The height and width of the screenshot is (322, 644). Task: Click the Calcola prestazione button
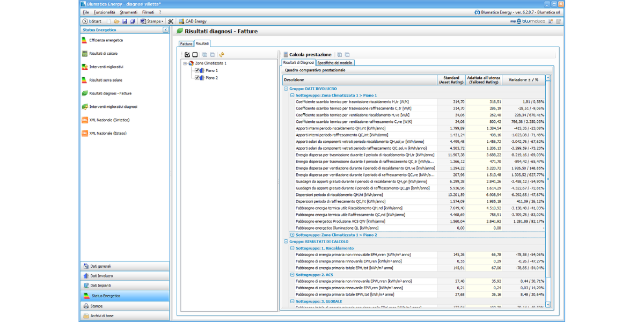[306, 55]
